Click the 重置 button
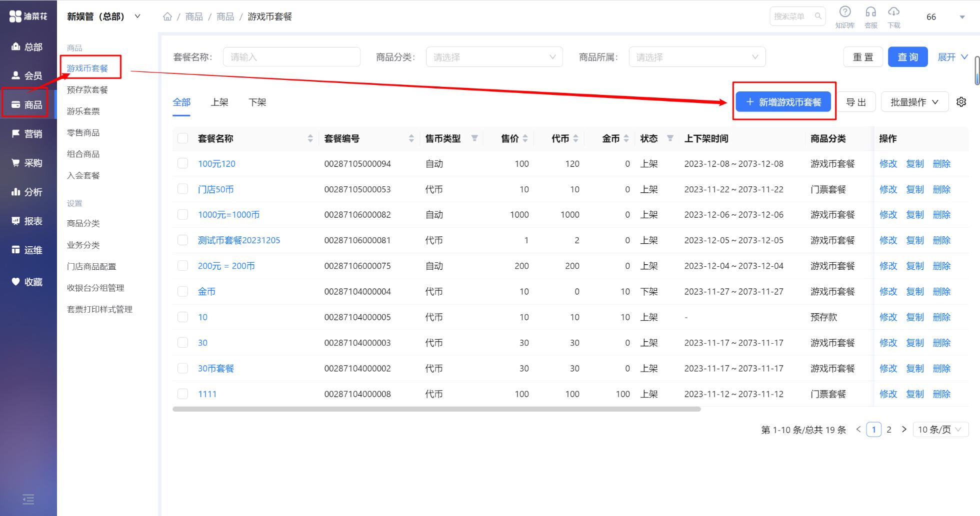Screen dimensions: 980x516 863,57
